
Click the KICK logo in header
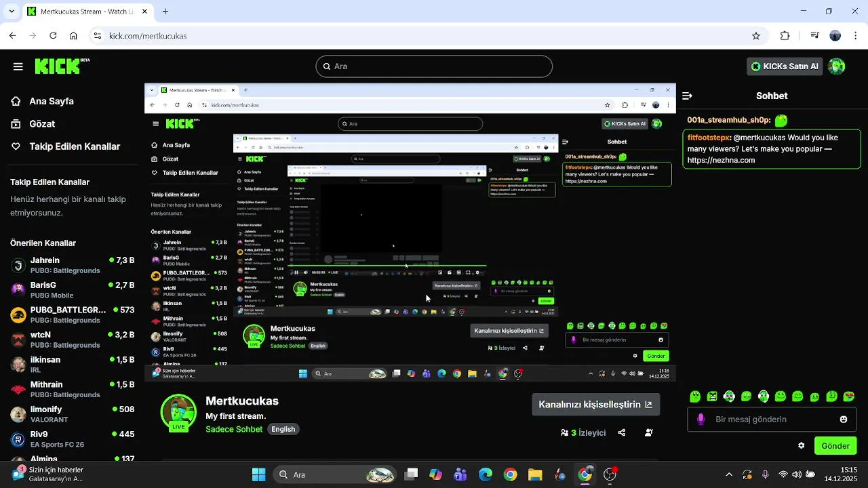point(62,66)
